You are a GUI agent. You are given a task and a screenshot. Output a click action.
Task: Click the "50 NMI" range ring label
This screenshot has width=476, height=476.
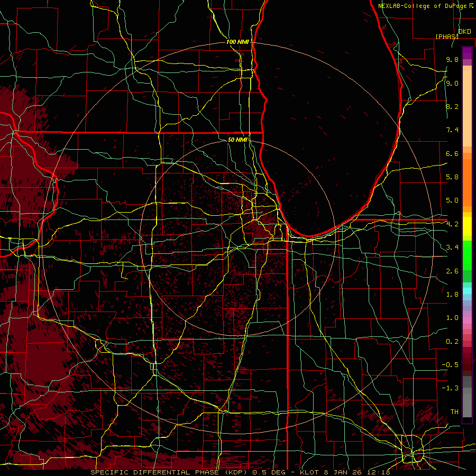[237, 140]
